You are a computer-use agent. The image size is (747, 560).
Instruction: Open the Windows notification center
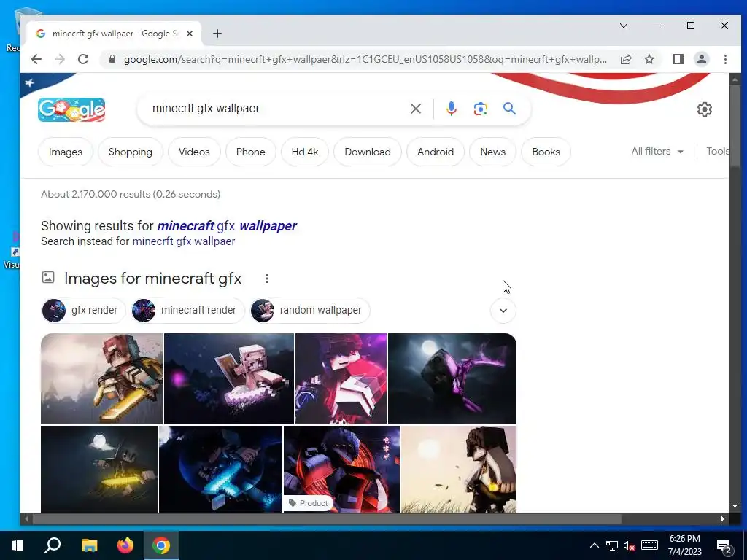tap(724, 546)
